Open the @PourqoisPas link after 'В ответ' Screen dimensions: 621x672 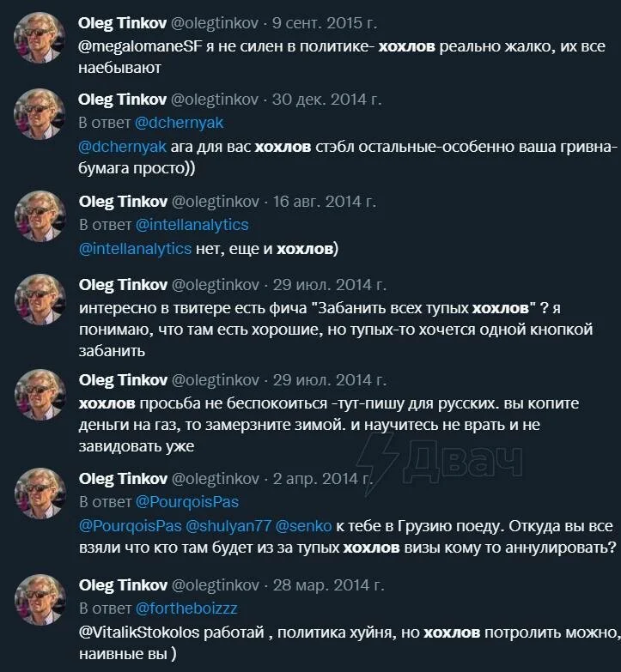[x=187, y=502]
